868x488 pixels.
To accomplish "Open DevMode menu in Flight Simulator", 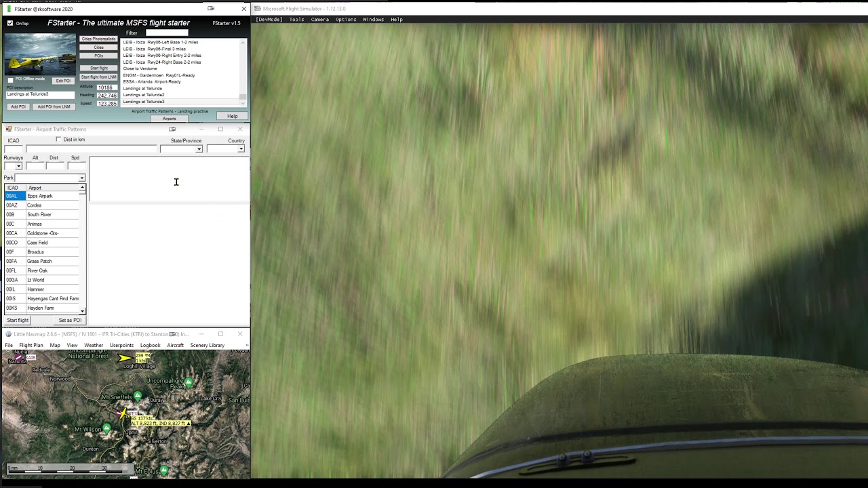I will pyautogui.click(x=269, y=20).
